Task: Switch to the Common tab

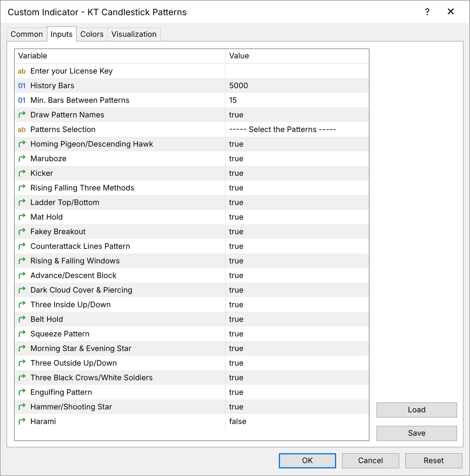Action: 27,34
